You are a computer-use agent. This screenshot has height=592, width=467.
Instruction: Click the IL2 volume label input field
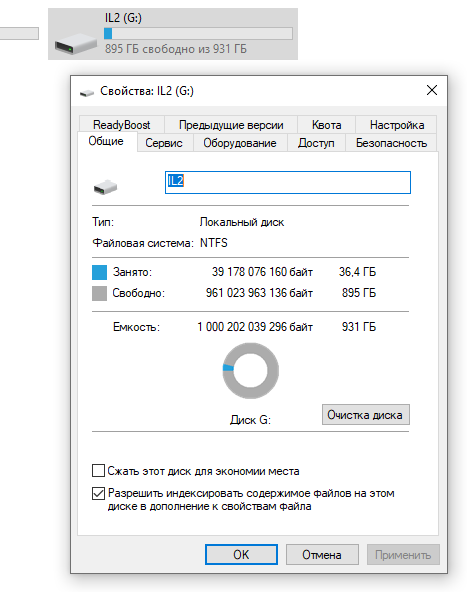click(288, 182)
